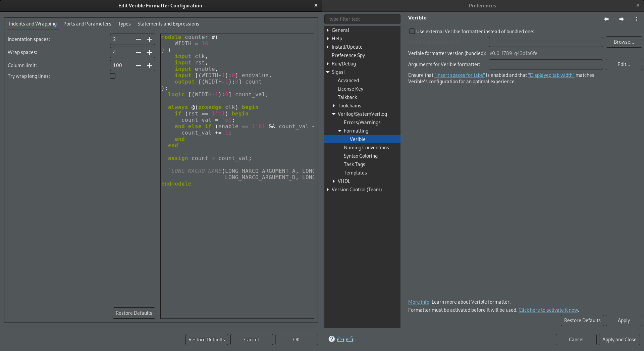Image resolution: width=644 pixels, height=351 pixels.
Task: Increase Column limit with plus button
Action: pos(150,65)
